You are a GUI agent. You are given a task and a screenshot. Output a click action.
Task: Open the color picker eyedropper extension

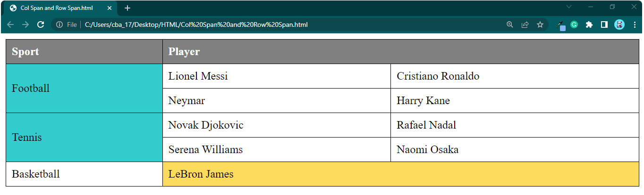pos(561,25)
